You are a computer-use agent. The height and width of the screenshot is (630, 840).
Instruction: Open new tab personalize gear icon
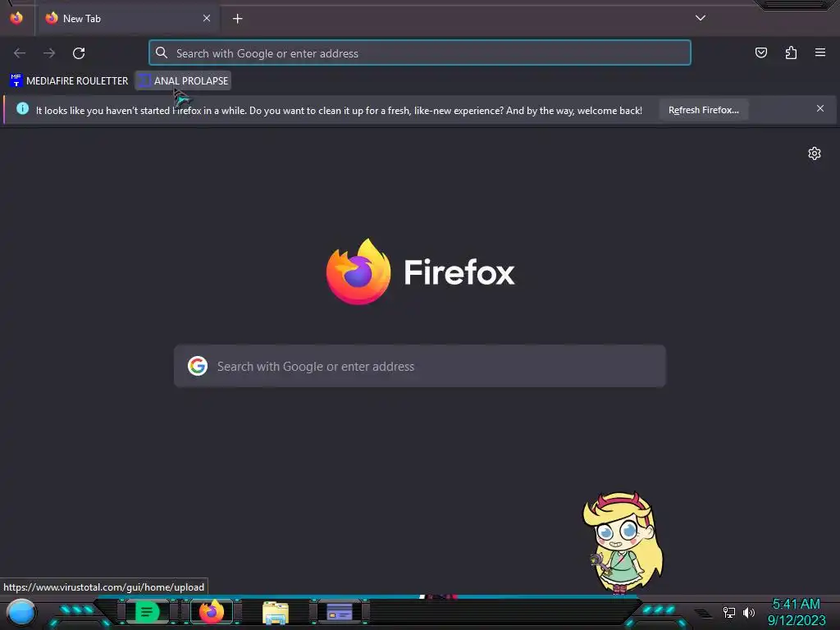point(815,153)
